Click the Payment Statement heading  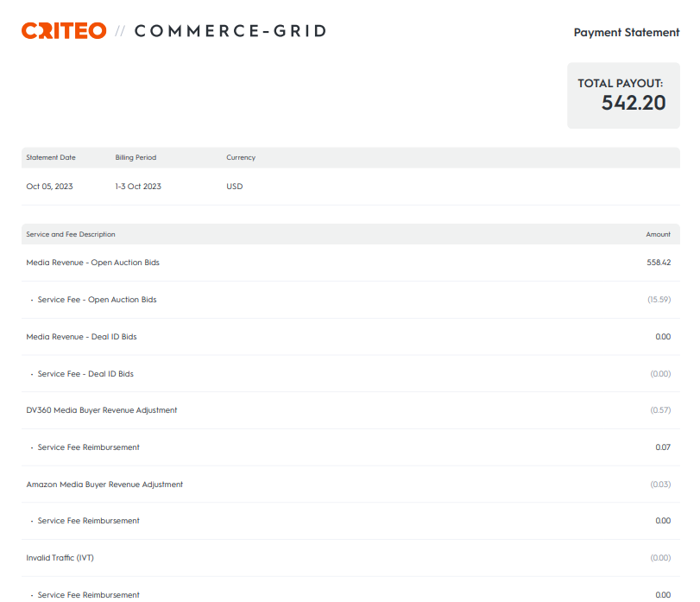coord(626,33)
